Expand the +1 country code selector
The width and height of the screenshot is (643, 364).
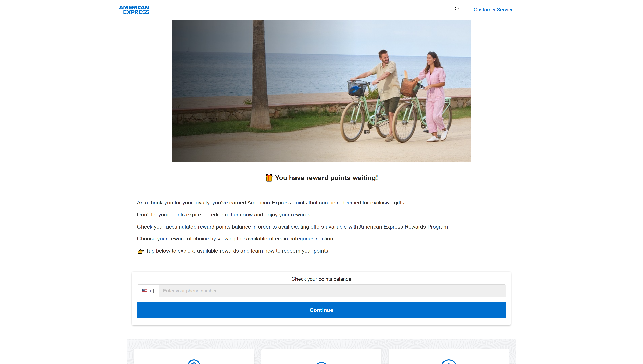(148, 291)
